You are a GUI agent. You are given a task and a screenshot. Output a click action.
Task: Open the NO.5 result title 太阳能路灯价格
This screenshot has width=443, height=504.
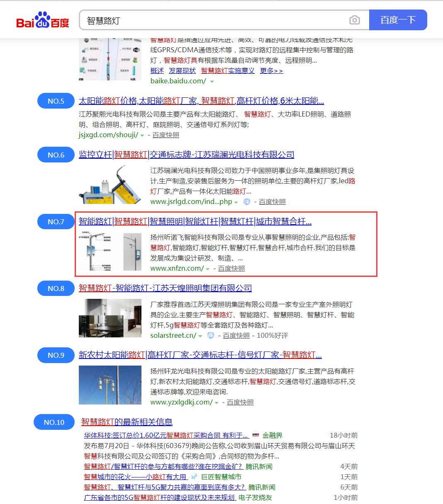201,101
